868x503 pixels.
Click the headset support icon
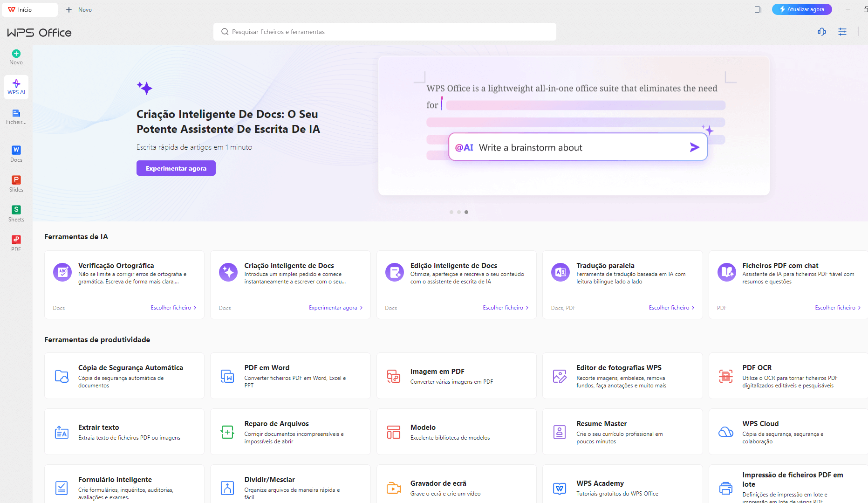pyautogui.click(x=822, y=32)
